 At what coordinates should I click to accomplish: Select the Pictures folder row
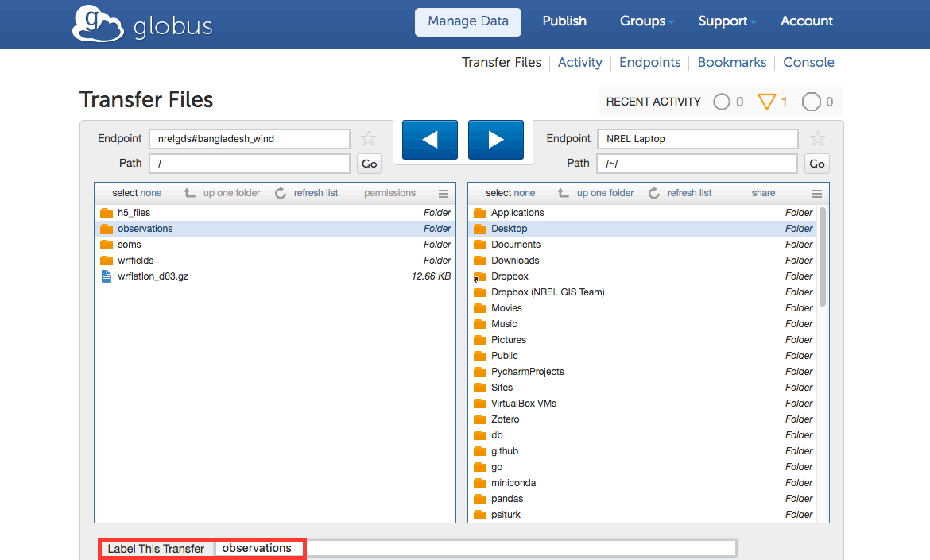coord(644,339)
